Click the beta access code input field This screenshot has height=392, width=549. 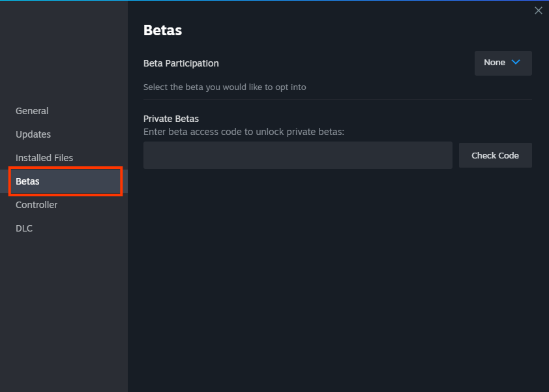coord(297,155)
